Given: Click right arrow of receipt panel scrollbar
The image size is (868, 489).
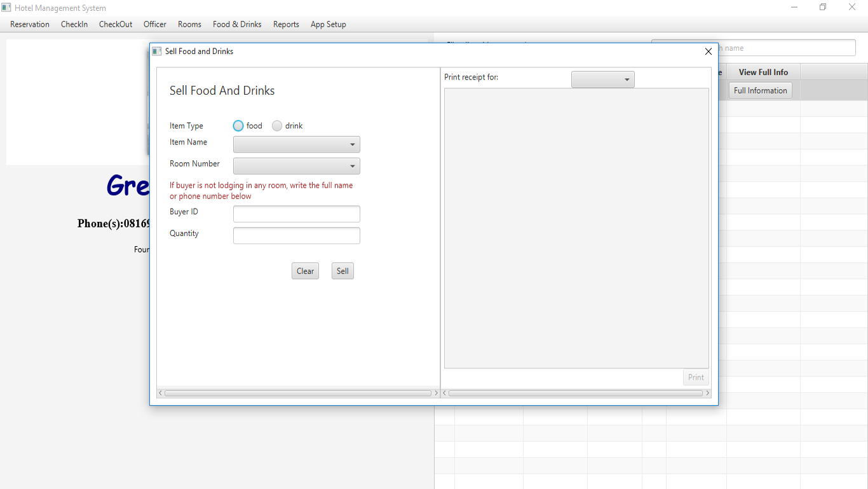Looking at the screenshot, I should [707, 393].
